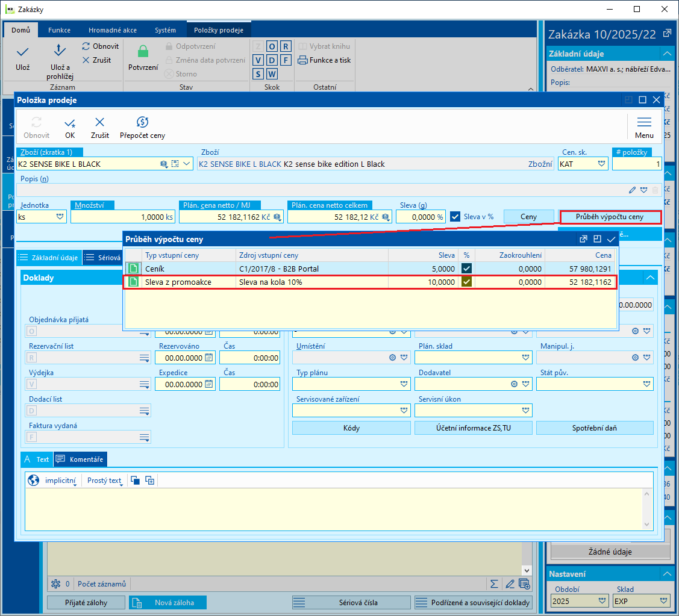The width and height of the screenshot is (679, 616).
Task: Click the Množství input field
Action: (123, 216)
